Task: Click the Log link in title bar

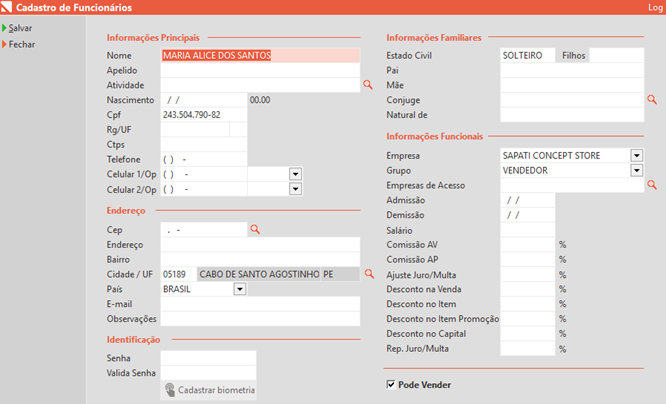Action: click(x=655, y=7)
